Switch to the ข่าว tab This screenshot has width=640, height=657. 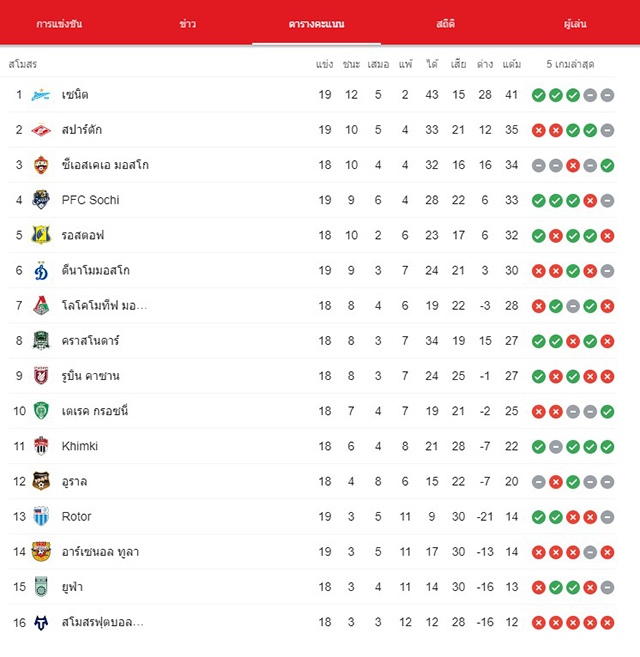[187, 24]
